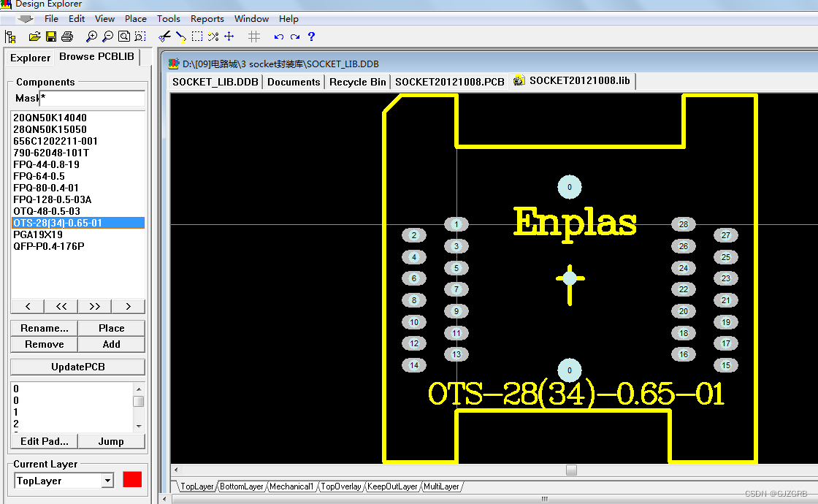This screenshot has width=818, height=504.
Task: Click the red layer color swatch
Action: [x=132, y=479]
